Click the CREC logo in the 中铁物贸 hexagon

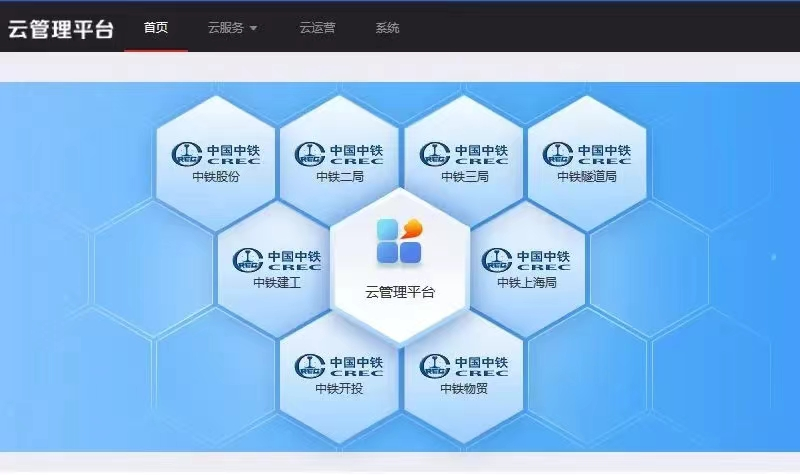(x=464, y=366)
